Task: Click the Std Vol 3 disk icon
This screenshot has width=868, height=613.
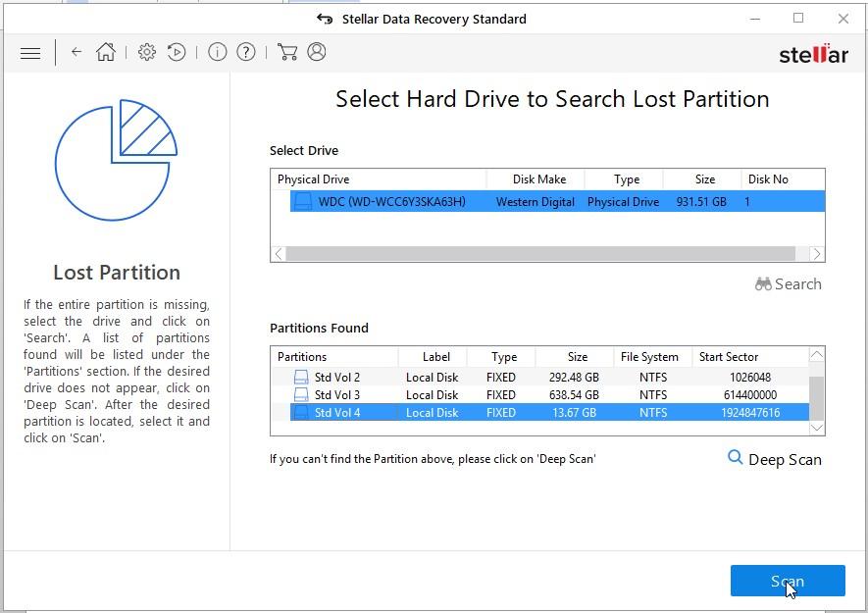Action: [x=301, y=395]
